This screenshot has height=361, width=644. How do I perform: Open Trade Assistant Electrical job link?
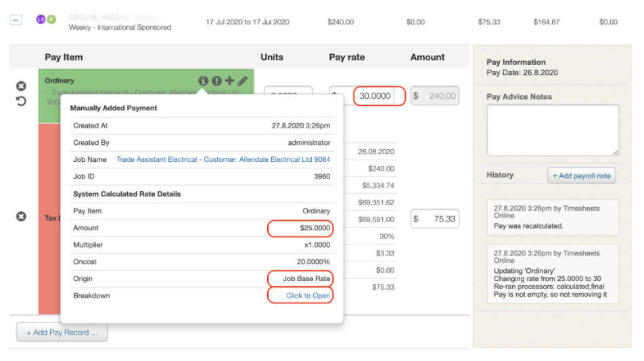pos(223,160)
